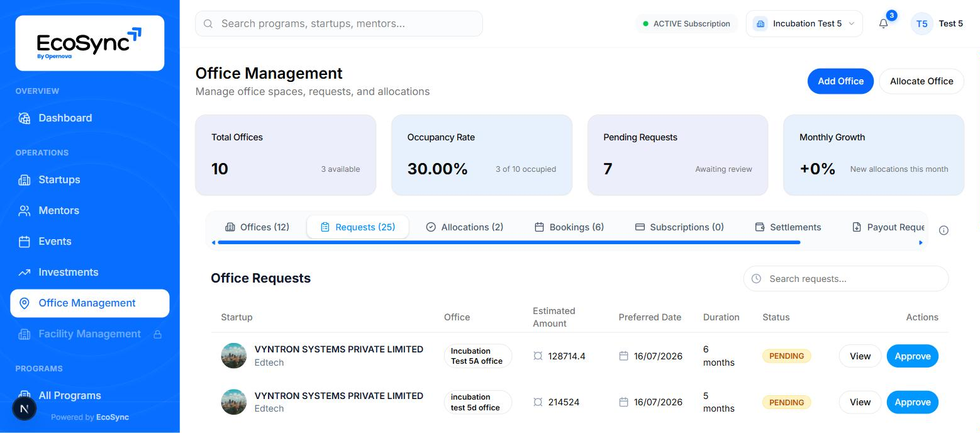
Task: Click the Mentors people icon in sidebar
Action: point(25,210)
